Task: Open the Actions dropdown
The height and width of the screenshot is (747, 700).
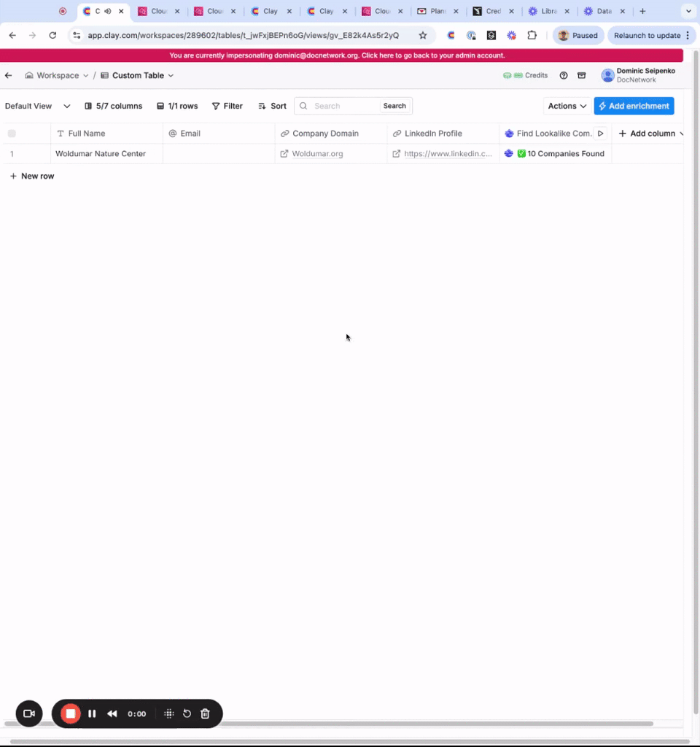Action: point(567,106)
